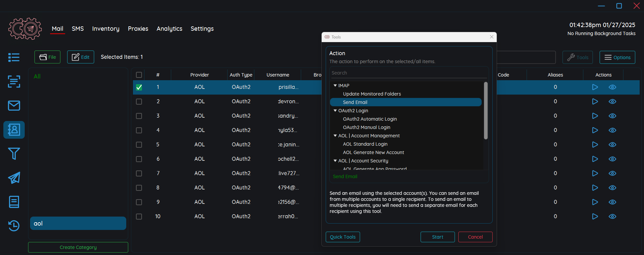The width and height of the screenshot is (644, 255).
Task: Open the Proxies menu tab
Action: coord(138,29)
